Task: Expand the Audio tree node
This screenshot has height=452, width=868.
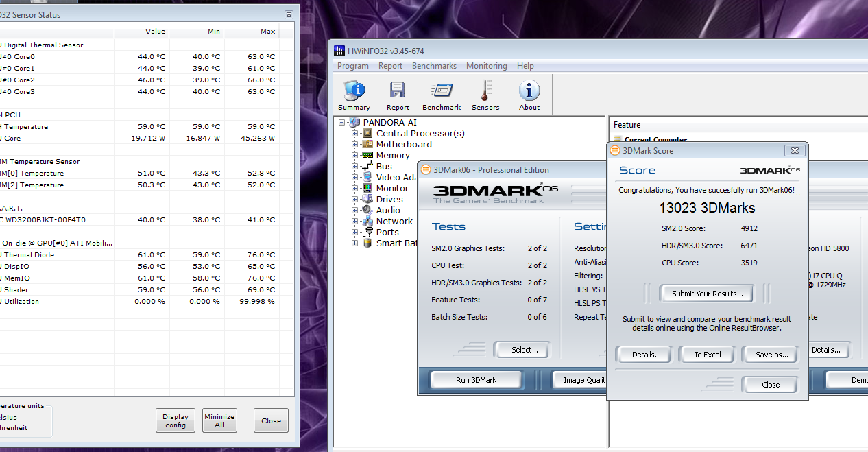Action: [355, 210]
